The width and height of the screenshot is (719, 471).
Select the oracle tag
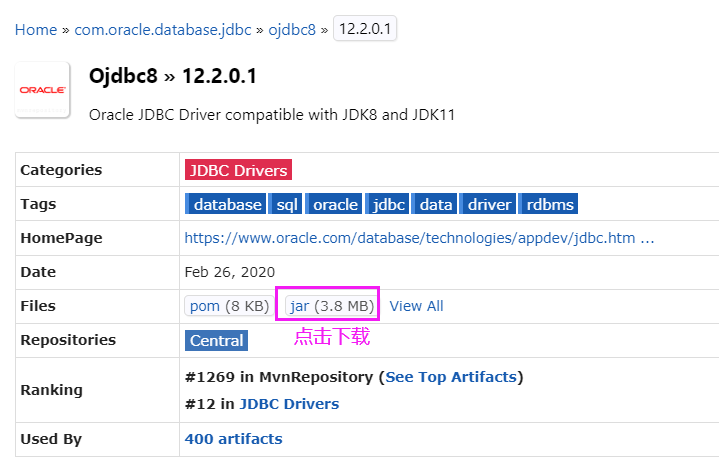point(335,204)
